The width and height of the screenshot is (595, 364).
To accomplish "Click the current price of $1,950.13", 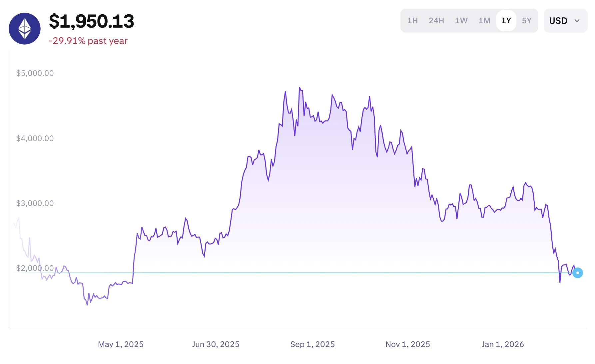I will (92, 21).
